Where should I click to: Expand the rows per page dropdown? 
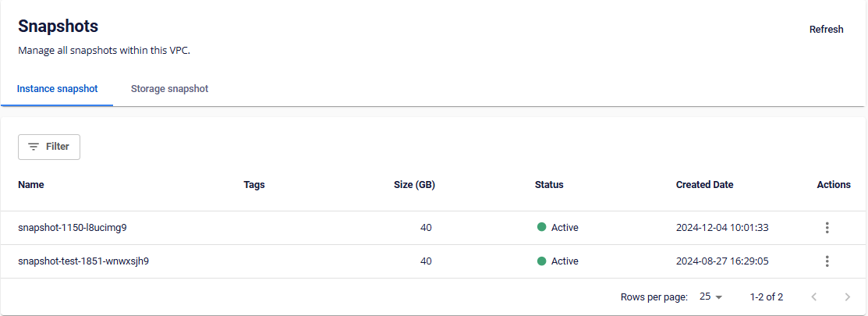pos(711,297)
